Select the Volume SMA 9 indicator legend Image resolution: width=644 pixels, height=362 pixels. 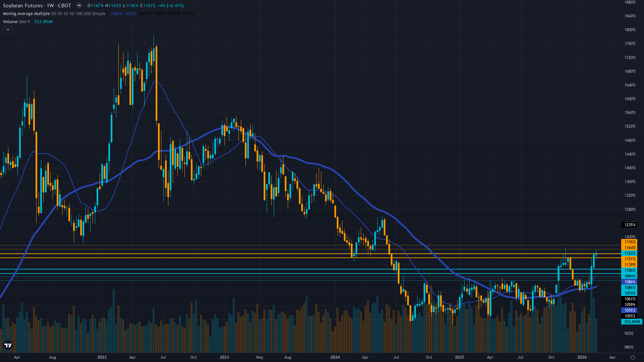[x=16, y=22]
